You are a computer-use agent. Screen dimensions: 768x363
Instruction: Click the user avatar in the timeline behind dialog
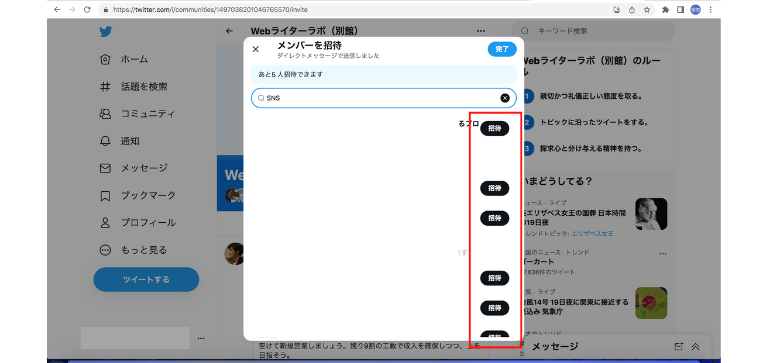click(234, 254)
